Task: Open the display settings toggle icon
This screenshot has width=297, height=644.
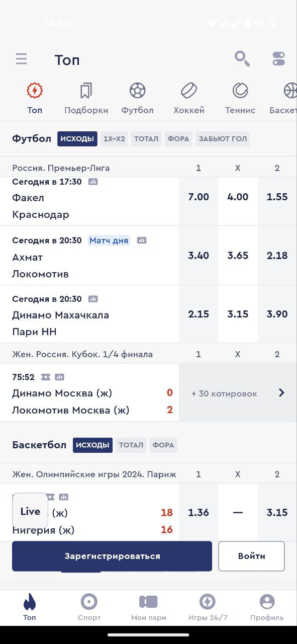Action: (279, 59)
